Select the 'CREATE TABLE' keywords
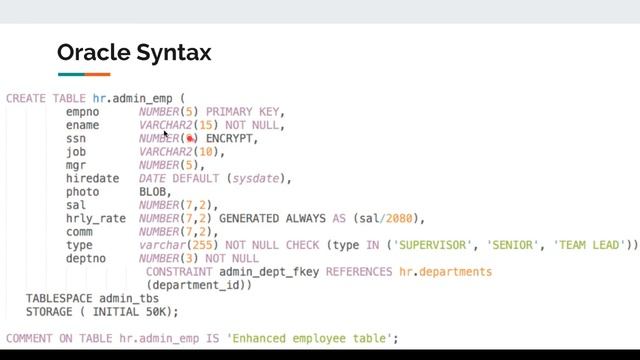Viewport: 640px width, 360px height. coord(46,98)
